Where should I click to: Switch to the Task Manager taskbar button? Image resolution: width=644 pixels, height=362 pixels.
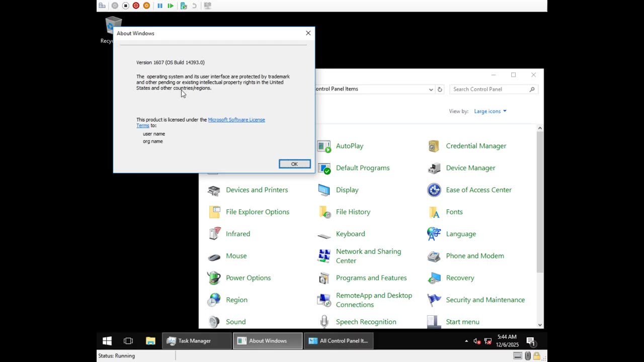point(197,341)
